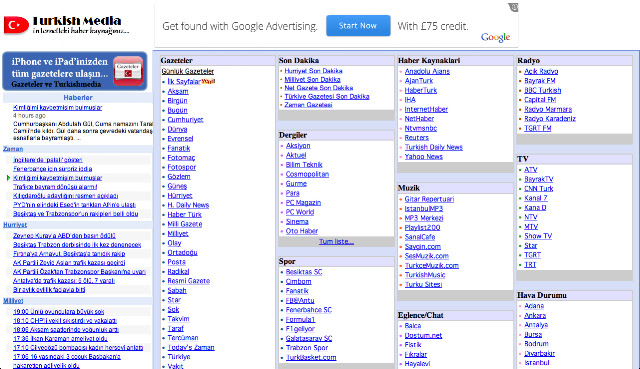Open the ATV television link
The height and width of the screenshot is (369, 640).
pyautogui.click(x=531, y=170)
